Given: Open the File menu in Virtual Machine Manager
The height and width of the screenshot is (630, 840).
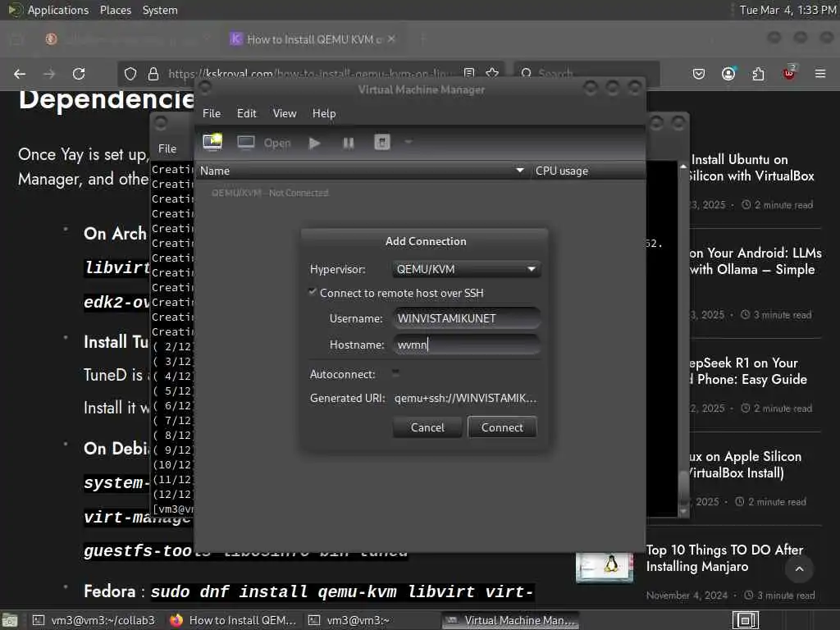Looking at the screenshot, I should [211, 113].
